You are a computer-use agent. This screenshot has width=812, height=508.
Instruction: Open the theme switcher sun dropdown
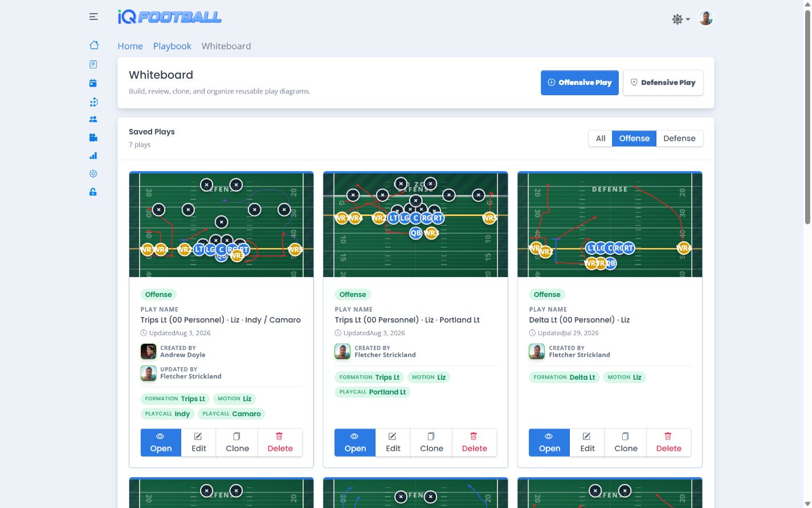(681, 19)
